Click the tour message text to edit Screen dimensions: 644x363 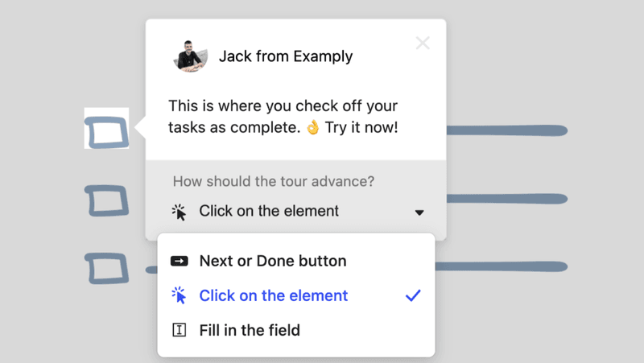click(x=283, y=117)
